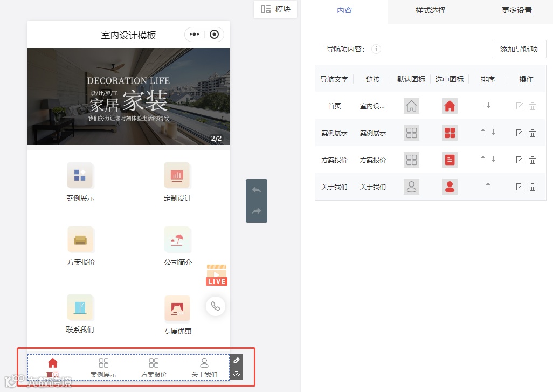Image resolution: width=553 pixels, height=392 pixels.
Task: Click the pencil edit icon beside bottom navigation
Action: (237, 360)
